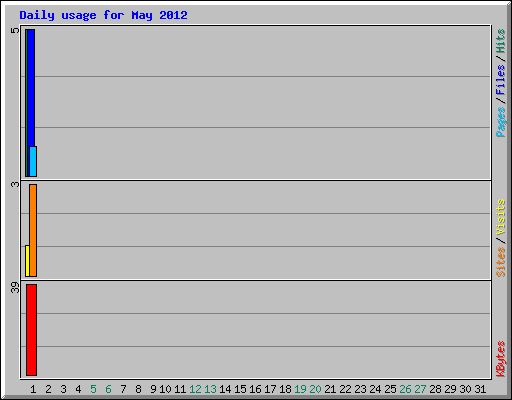Select day 13 on the x-axis
Viewport: 512px width, 400px height.
210,389
